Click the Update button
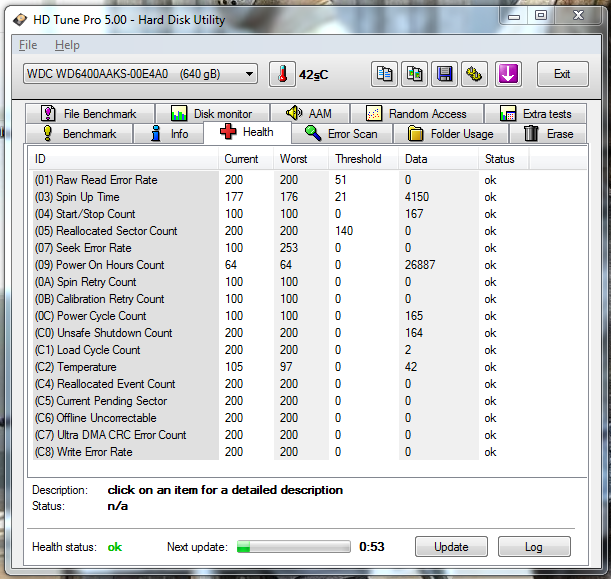 (451, 547)
